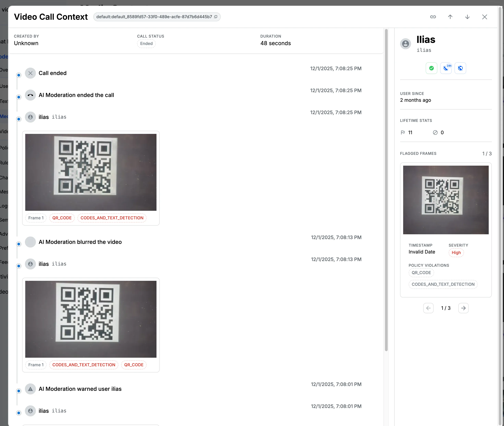The height and width of the screenshot is (426, 504).
Task: Open the 7:08:13 PM QR code frame image
Action: (91, 319)
